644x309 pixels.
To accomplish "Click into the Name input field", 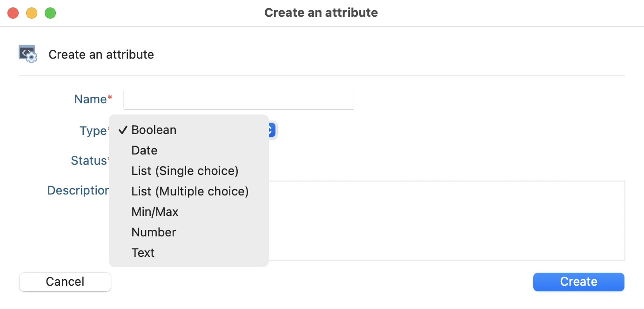I will (x=238, y=100).
